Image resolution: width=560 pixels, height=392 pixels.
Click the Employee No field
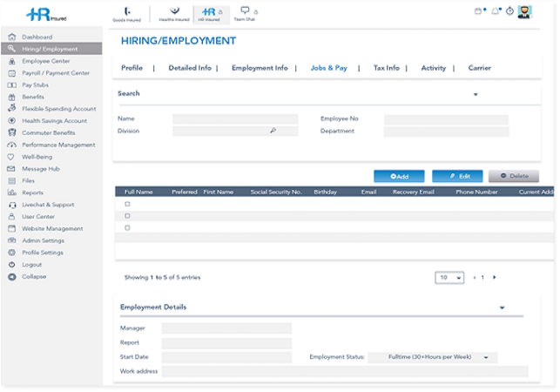446,119
